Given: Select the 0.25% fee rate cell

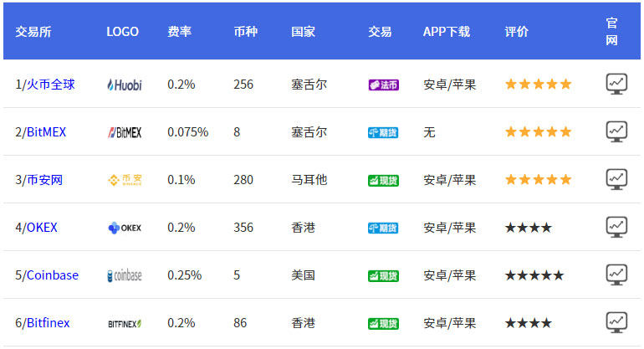Looking at the screenshot, I should click(184, 275).
